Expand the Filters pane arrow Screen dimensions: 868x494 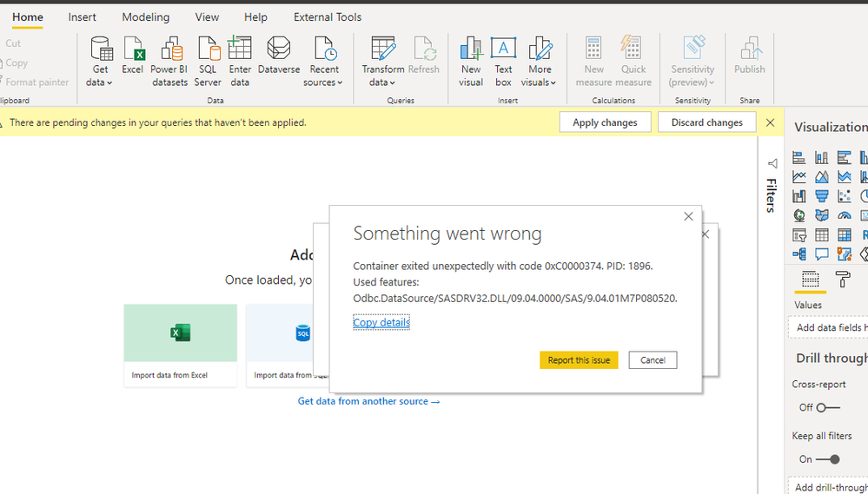point(772,163)
